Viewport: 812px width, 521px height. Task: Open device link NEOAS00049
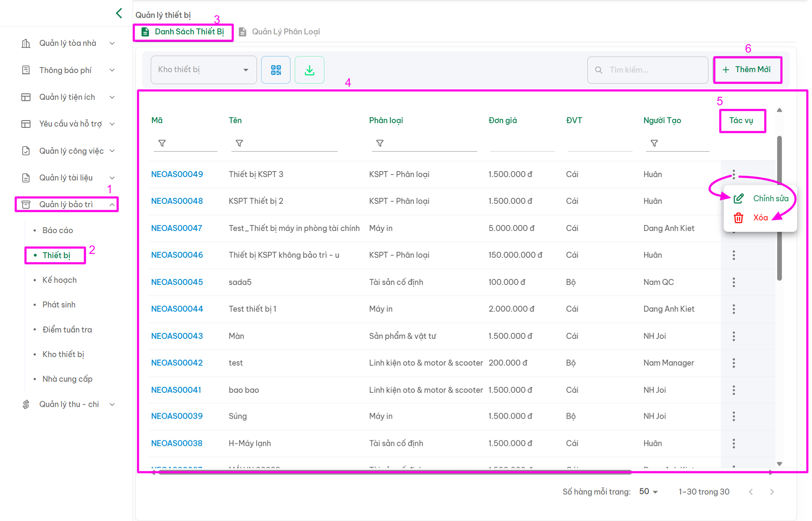177,175
